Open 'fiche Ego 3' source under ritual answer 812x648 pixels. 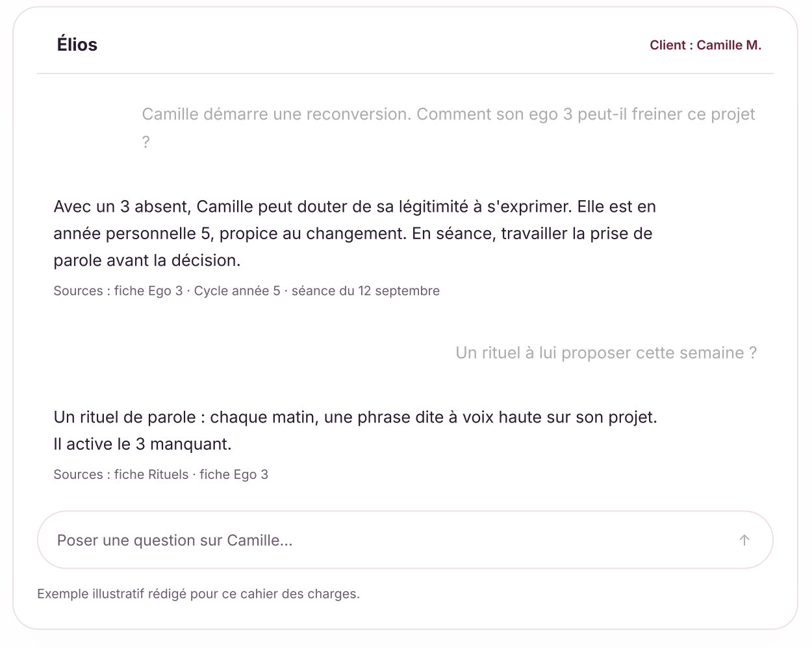coord(234,474)
